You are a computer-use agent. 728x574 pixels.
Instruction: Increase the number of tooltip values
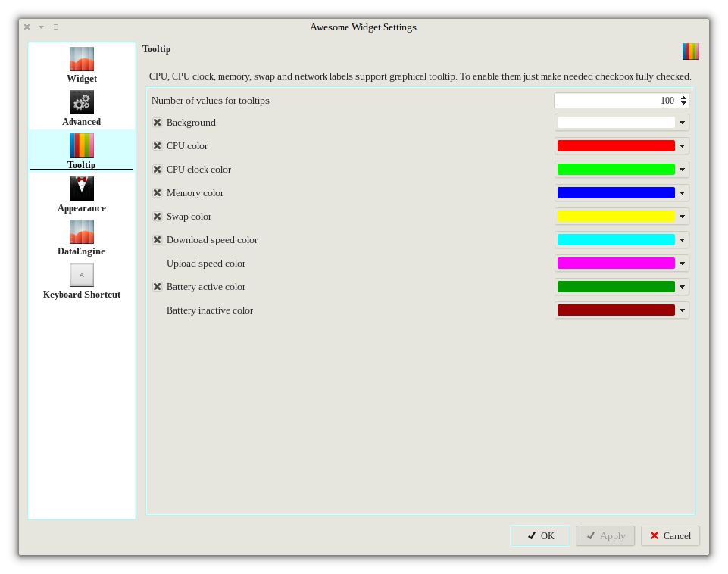(x=684, y=98)
